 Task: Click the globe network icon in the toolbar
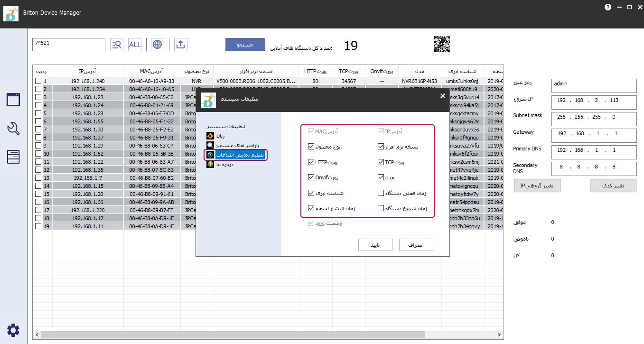pos(158,45)
